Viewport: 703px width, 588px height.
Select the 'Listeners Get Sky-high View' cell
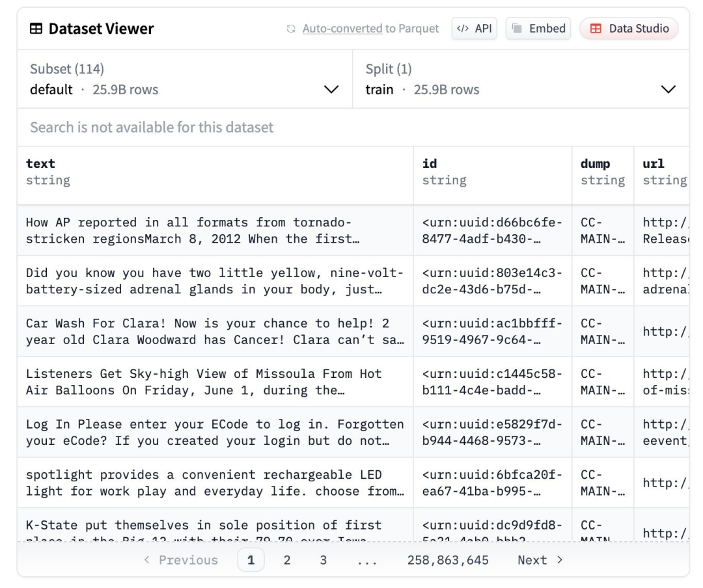point(215,382)
